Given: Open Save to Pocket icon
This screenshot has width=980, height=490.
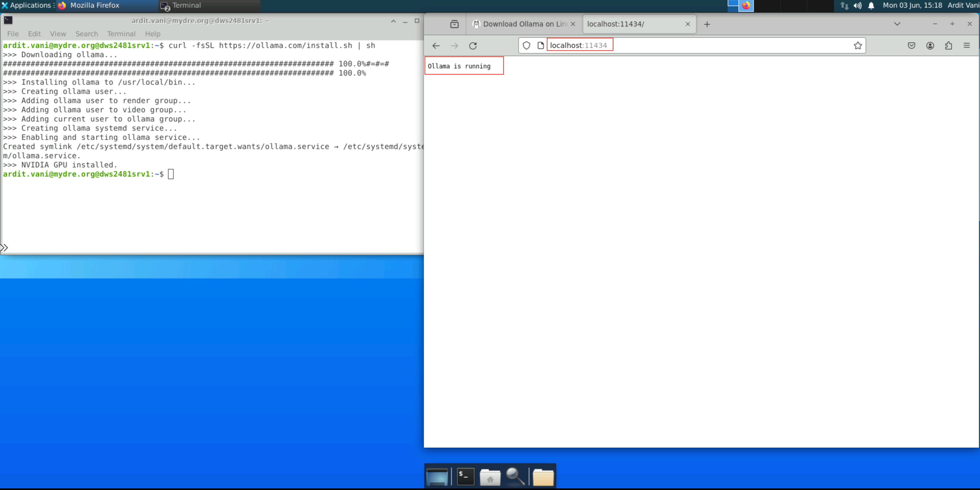Looking at the screenshot, I should 912,46.
